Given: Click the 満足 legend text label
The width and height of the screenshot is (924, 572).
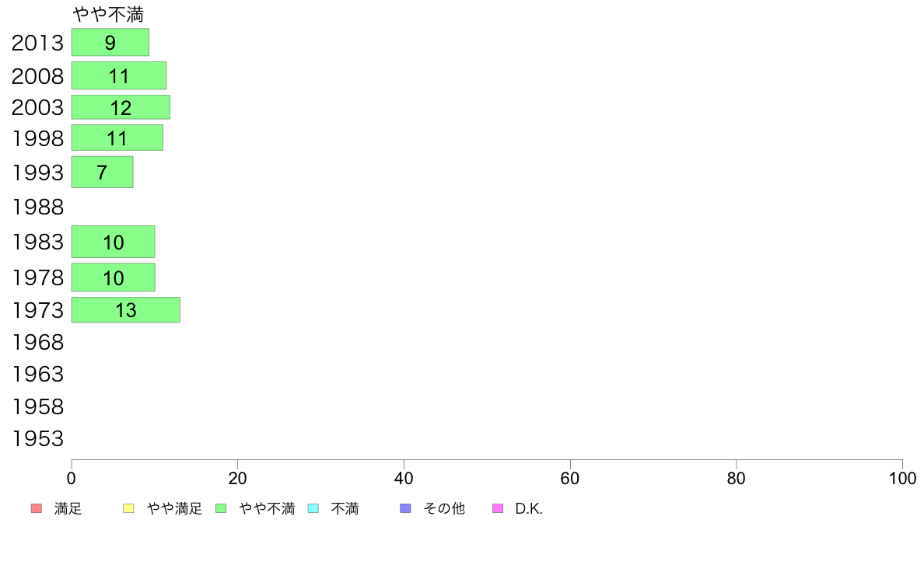Looking at the screenshot, I should point(68,508).
